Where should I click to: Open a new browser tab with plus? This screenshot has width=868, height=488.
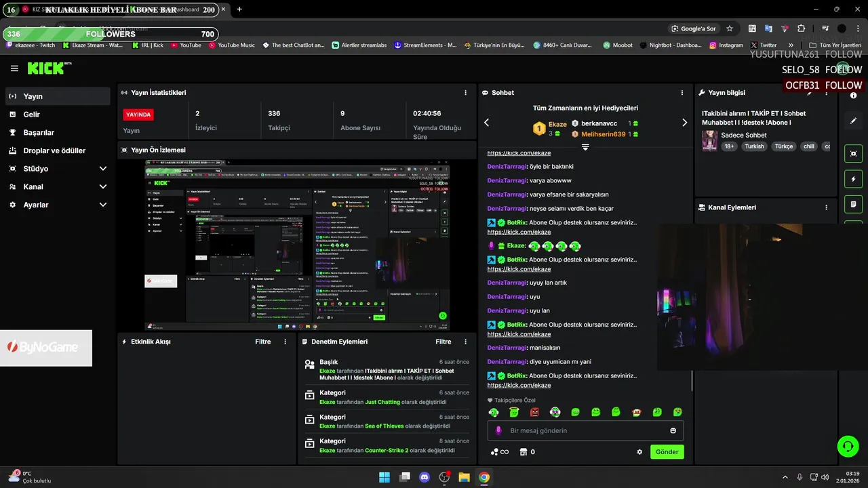coord(239,9)
